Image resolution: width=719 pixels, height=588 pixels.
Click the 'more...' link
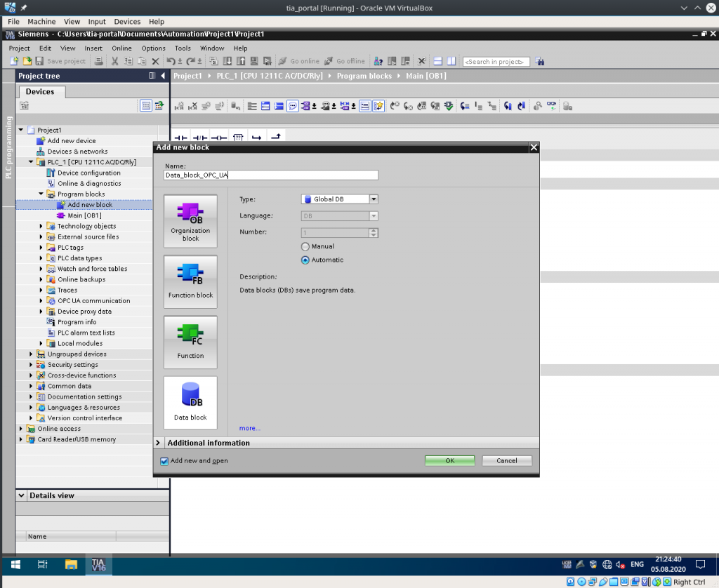coord(249,428)
